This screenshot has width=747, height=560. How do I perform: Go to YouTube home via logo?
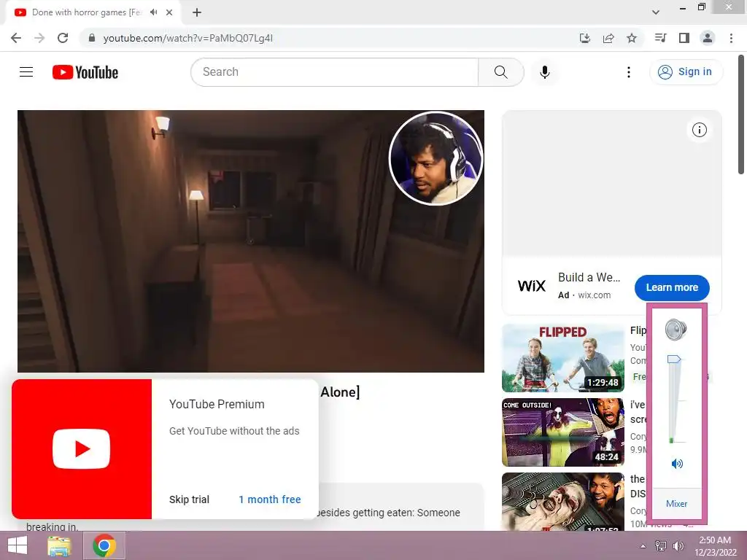pyautogui.click(x=85, y=72)
